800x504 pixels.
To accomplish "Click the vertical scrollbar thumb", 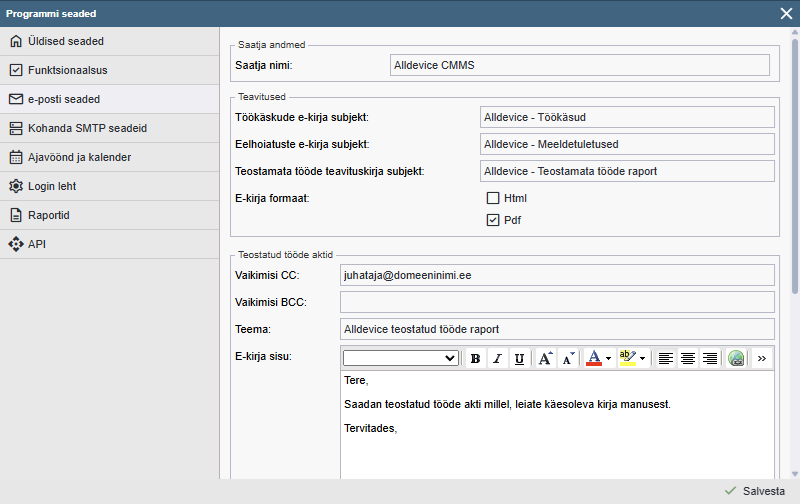I will pyautogui.click(x=795, y=166).
